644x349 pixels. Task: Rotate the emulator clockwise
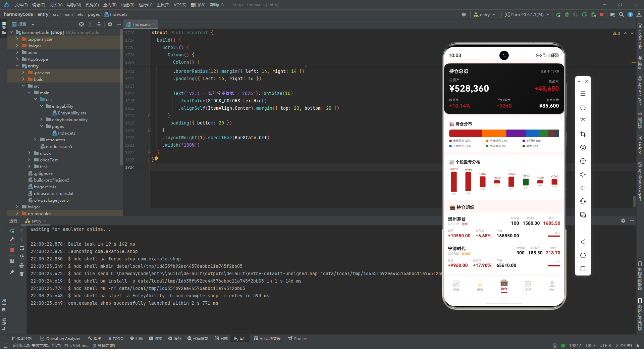pos(583,161)
